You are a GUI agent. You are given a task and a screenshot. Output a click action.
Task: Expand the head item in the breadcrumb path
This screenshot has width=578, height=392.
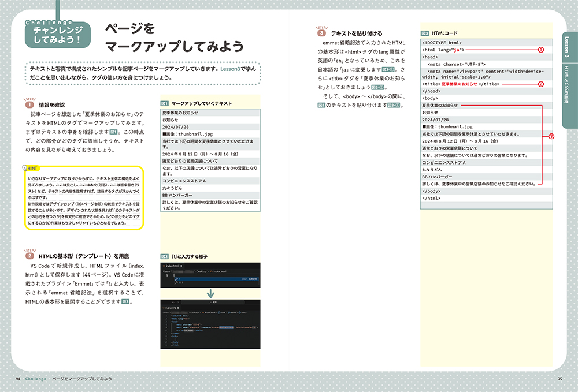point(234,312)
